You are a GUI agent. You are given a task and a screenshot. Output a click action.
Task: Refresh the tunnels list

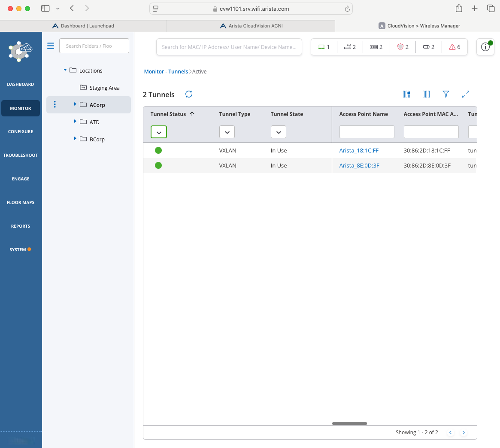click(189, 94)
